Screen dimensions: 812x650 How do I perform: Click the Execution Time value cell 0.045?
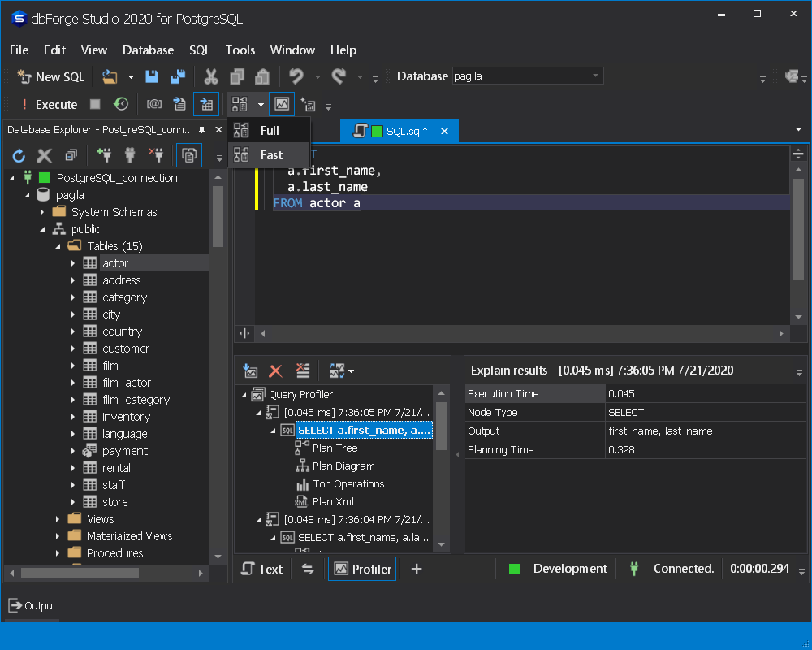(705, 394)
